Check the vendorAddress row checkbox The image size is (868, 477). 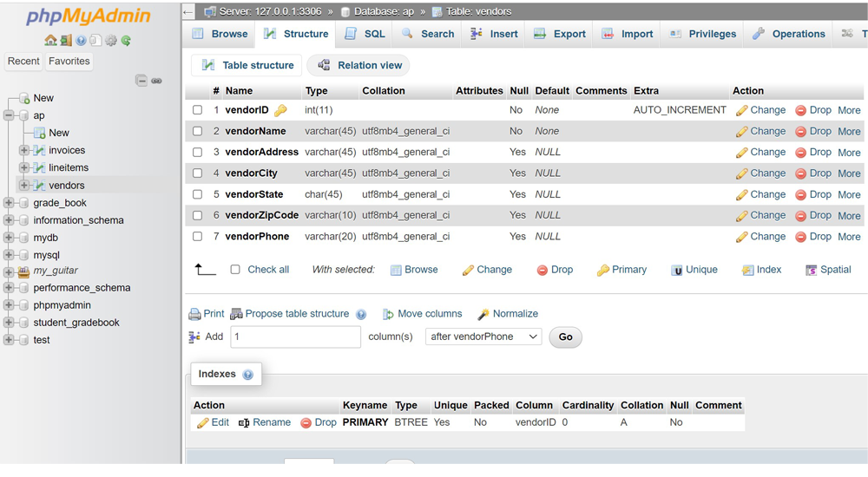197,152
